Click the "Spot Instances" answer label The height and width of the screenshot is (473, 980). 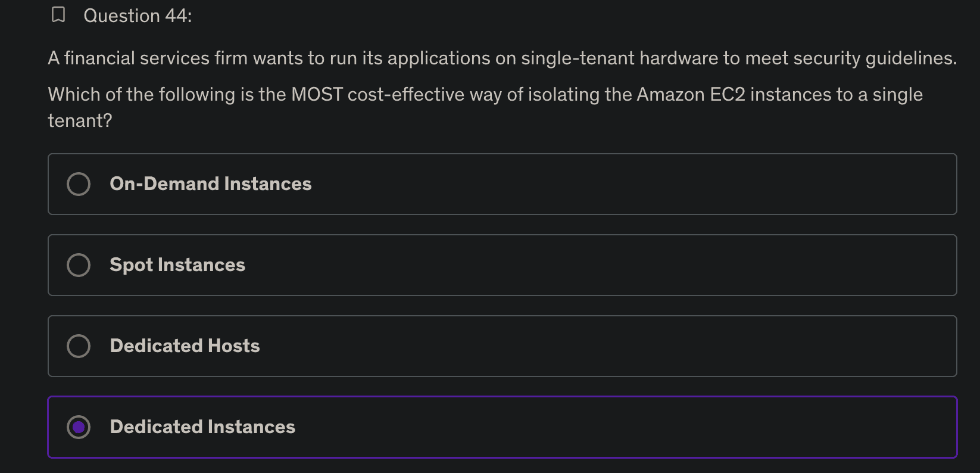[x=177, y=265]
